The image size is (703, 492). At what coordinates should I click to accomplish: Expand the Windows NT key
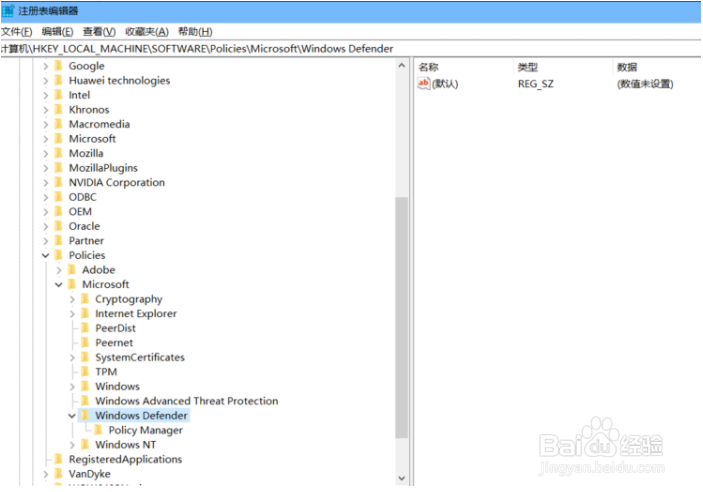pyautogui.click(x=72, y=445)
